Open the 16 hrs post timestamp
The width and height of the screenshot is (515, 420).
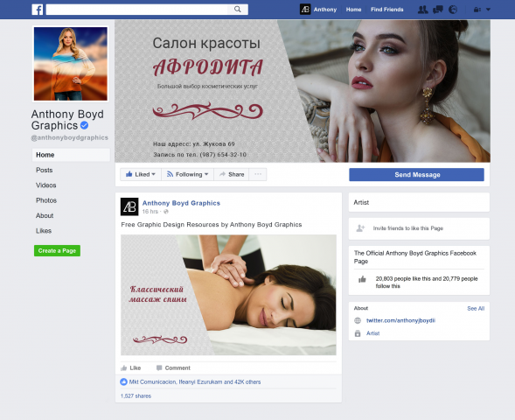tap(150, 212)
